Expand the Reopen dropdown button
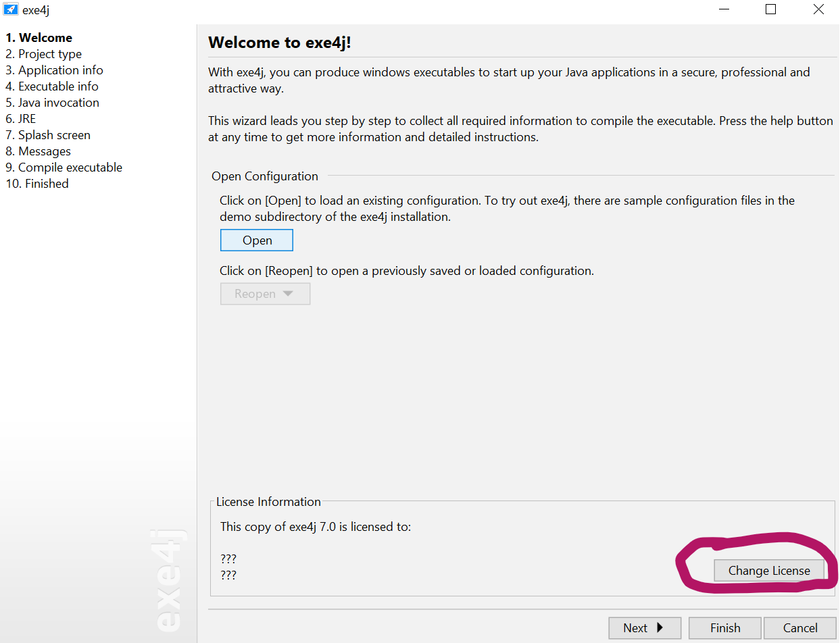840x643 pixels. point(265,294)
